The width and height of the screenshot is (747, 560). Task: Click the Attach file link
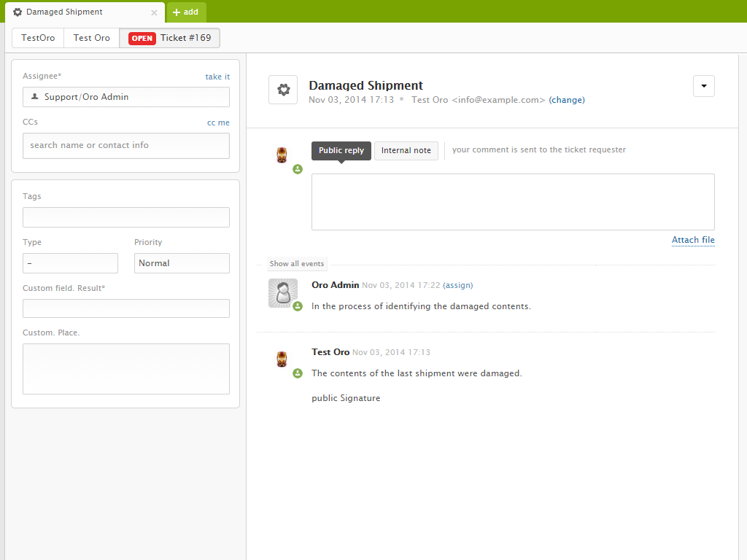[693, 240]
